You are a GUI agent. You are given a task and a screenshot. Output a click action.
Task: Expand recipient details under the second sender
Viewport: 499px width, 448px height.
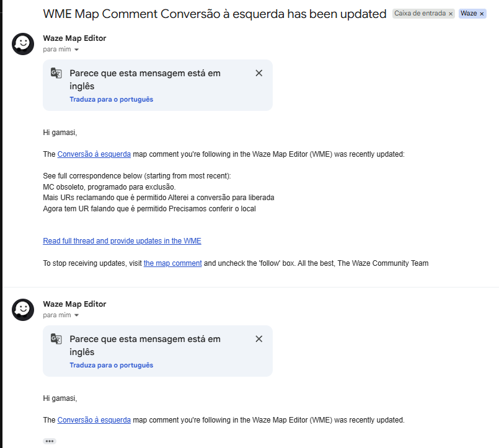coord(77,315)
